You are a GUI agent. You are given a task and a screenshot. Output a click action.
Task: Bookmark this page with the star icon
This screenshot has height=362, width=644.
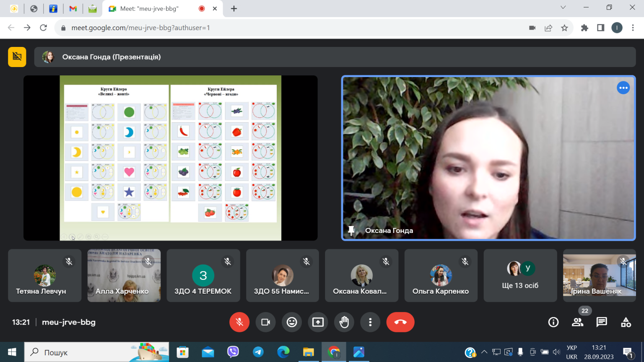tap(564, 28)
